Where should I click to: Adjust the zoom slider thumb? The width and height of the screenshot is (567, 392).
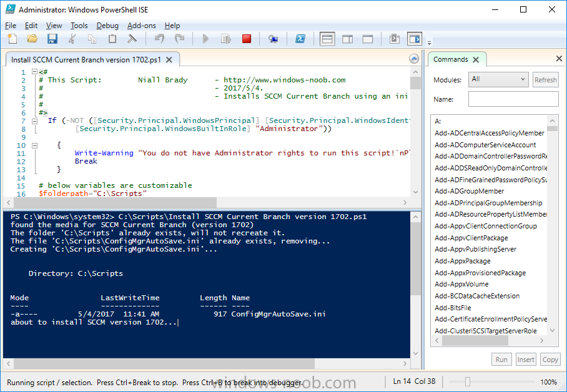[x=468, y=381]
